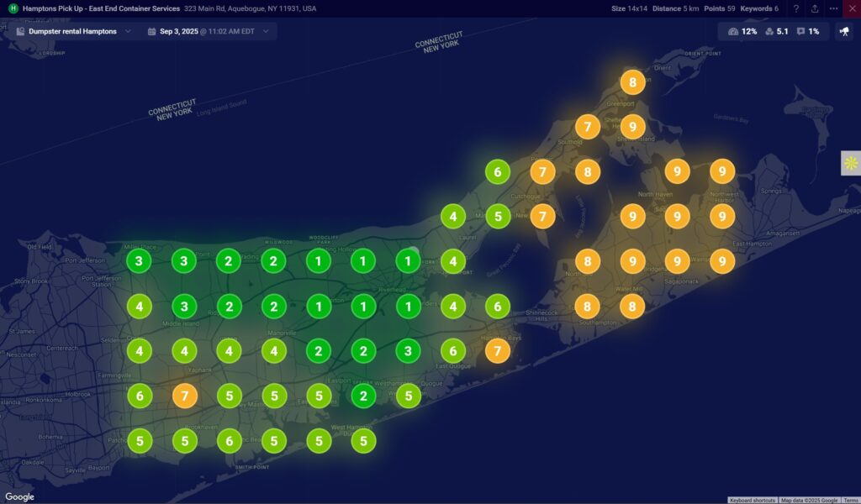Screen dimensions: 861x504
Task: Click the Google logo on the map
Action: (19, 496)
